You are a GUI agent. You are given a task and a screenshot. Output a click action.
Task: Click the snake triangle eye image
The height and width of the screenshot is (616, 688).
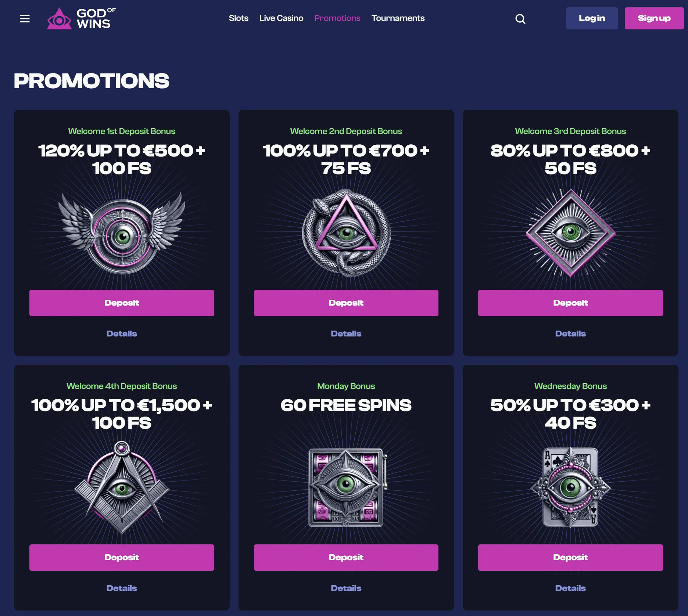(x=346, y=233)
